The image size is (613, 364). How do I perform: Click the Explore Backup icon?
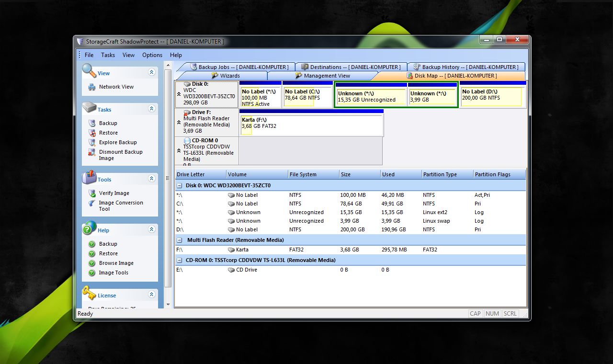(91, 142)
